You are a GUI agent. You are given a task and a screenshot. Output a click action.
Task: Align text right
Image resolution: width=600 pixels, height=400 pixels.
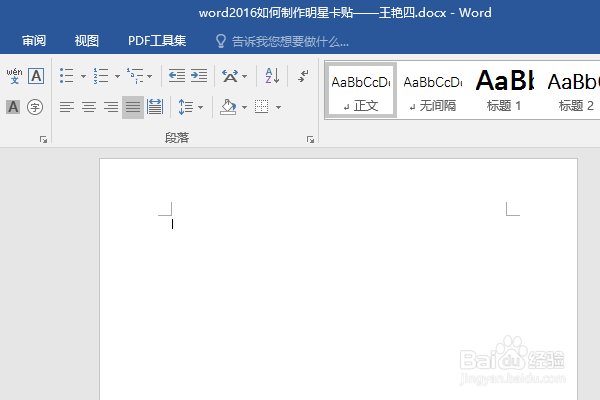[x=111, y=107]
